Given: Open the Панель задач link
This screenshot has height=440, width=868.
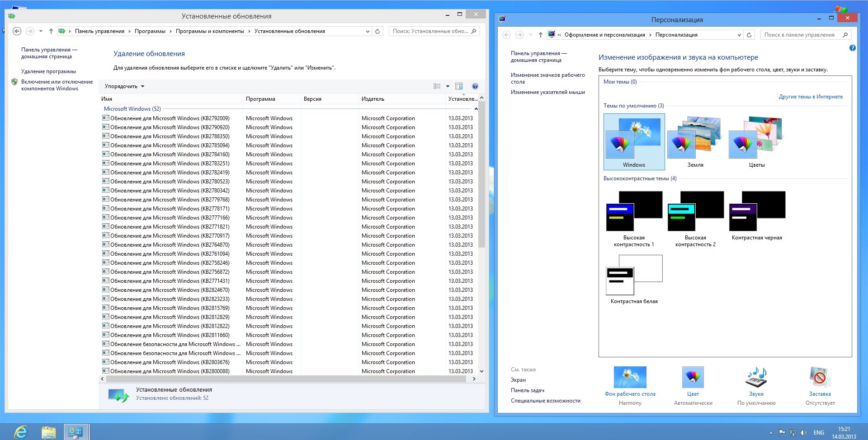Looking at the screenshot, I should point(527,390).
